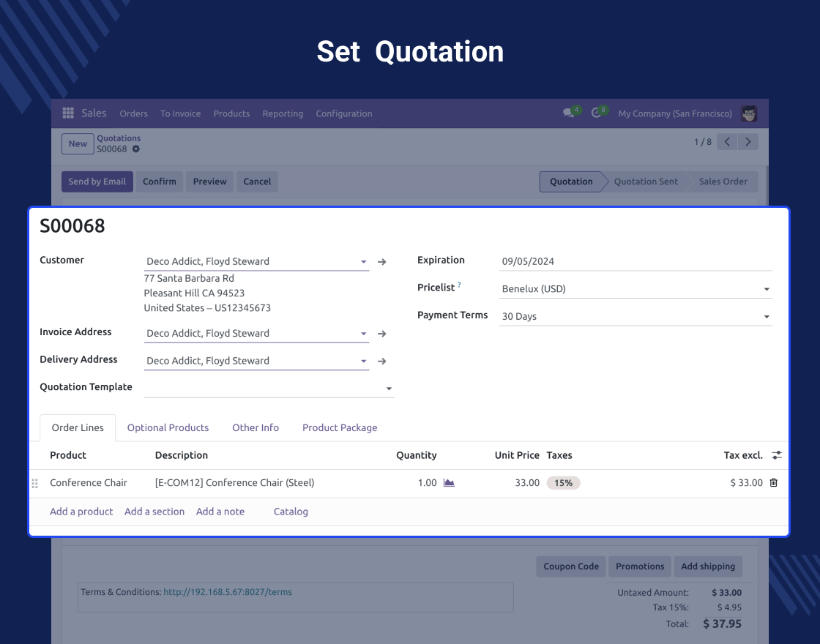Click the $ 33.00 tax excluded amount

click(x=746, y=482)
